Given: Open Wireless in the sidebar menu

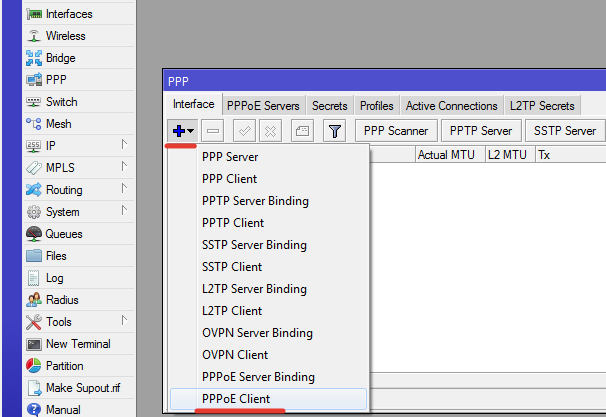Looking at the screenshot, I should point(66,36).
